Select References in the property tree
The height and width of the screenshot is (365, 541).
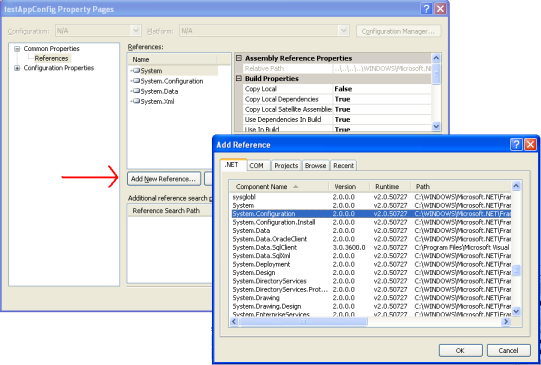click(51, 58)
